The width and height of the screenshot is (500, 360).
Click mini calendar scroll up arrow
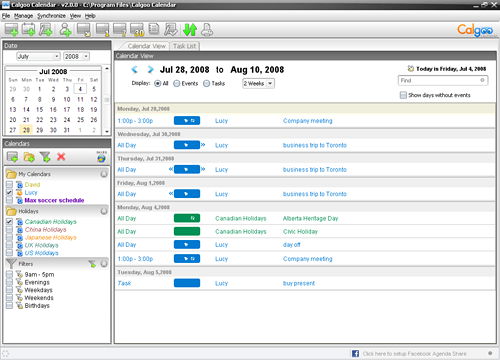pos(107,68)
